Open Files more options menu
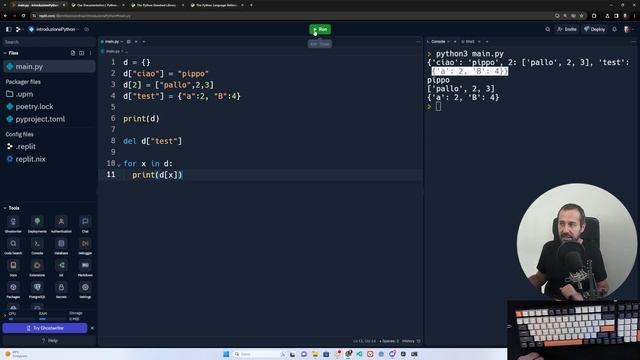 [x=90, y=53]
